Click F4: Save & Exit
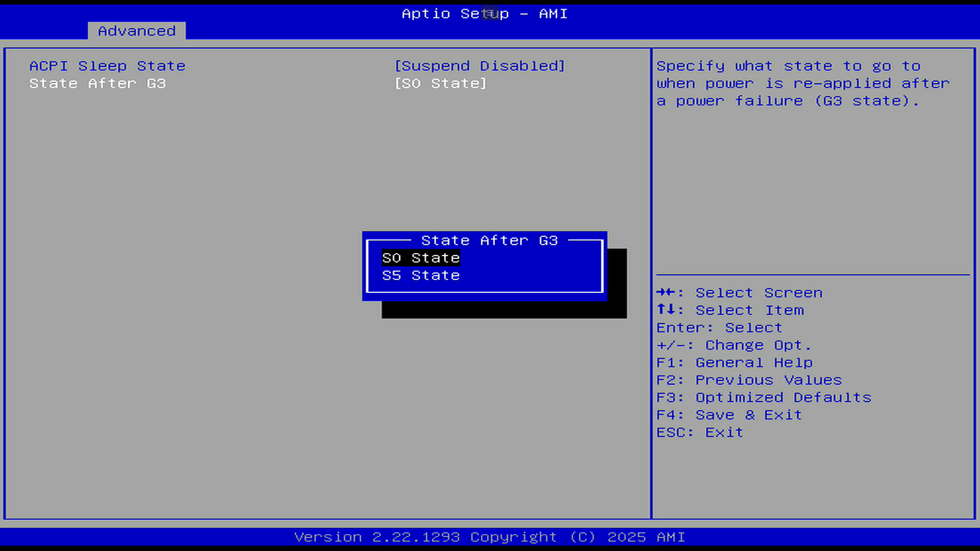Viewport: 980px width, 551px height. tap(729, 415)
